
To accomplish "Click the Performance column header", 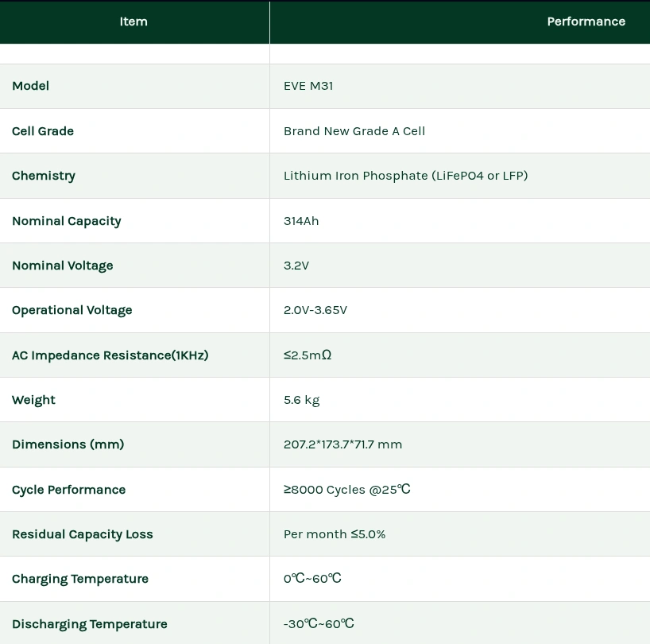I will click(586, 21).
